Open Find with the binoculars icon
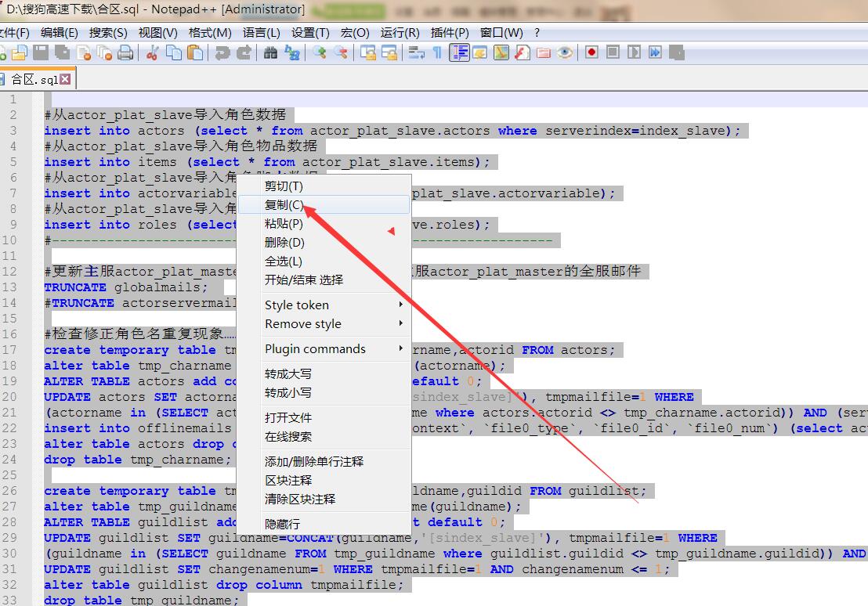The image size is (868, 606). tap(271, 52)
